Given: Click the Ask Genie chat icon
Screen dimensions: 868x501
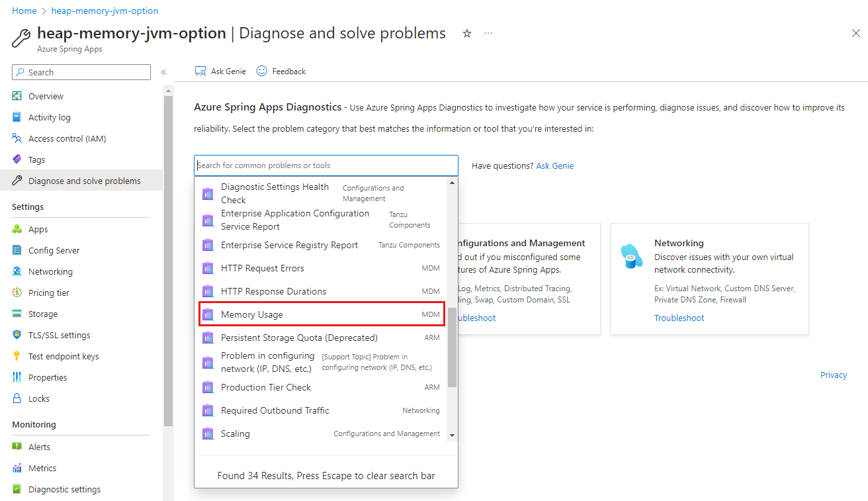Looking at the screenshot, I should 200,71.
